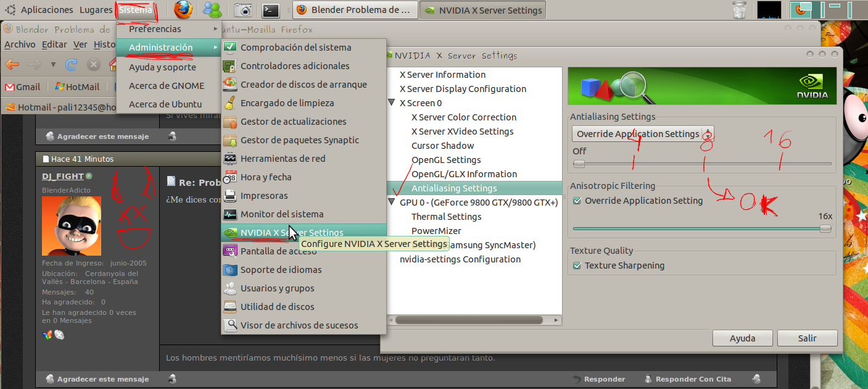
Task: Open Gmail bookmark in Firefox
Action: click(x=22, y=87)
